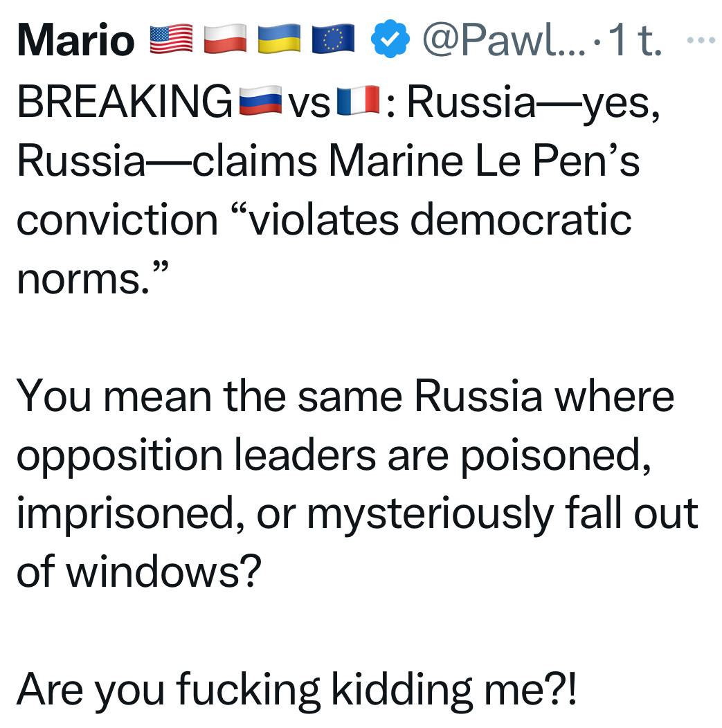Screen dimensions: 722x728
Task: Click the EU flag emoji in the name
Action: [x=333, y=39]
